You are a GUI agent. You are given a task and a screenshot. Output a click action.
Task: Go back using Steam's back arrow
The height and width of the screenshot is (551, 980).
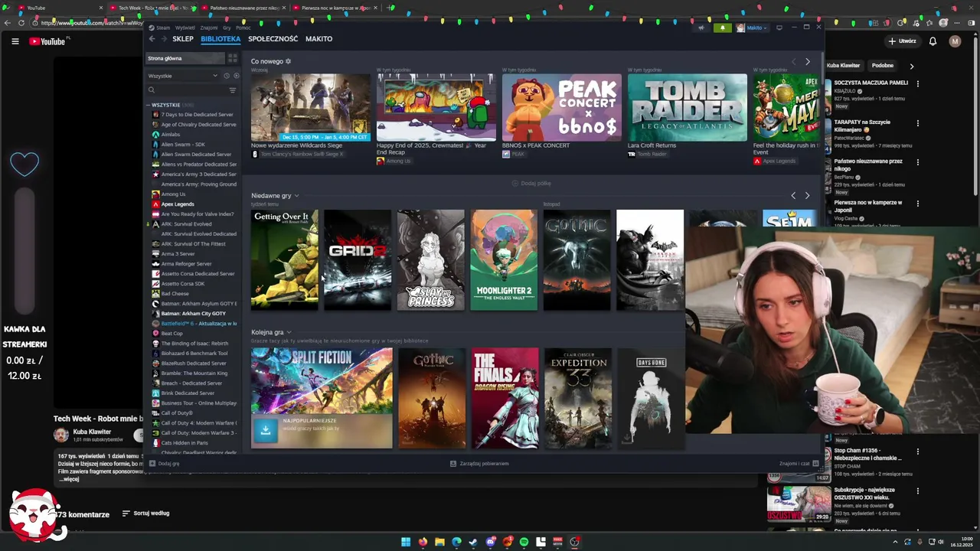coord(152,38)
